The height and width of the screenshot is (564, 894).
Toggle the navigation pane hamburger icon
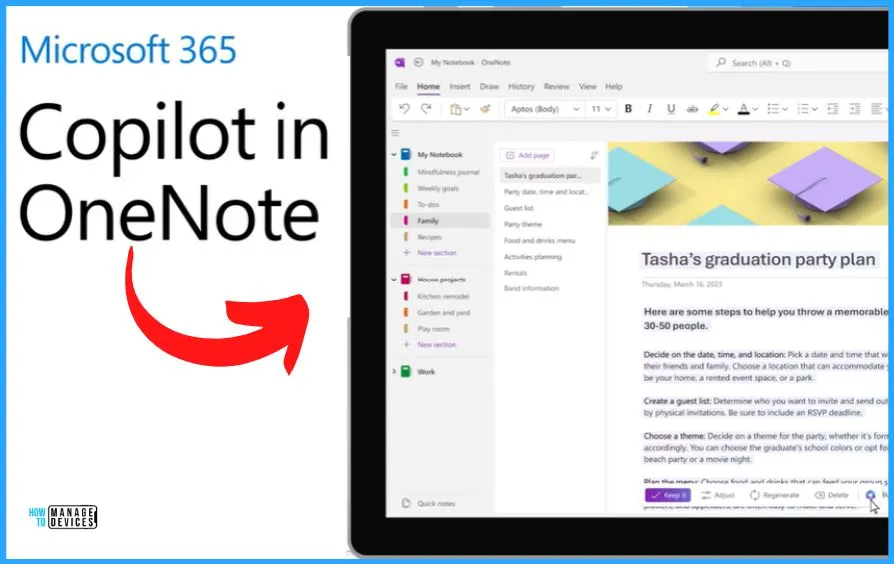(396, 133)
